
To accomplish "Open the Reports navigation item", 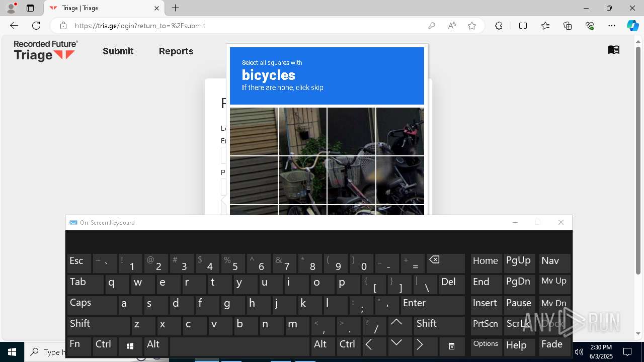I will [176, 51].
